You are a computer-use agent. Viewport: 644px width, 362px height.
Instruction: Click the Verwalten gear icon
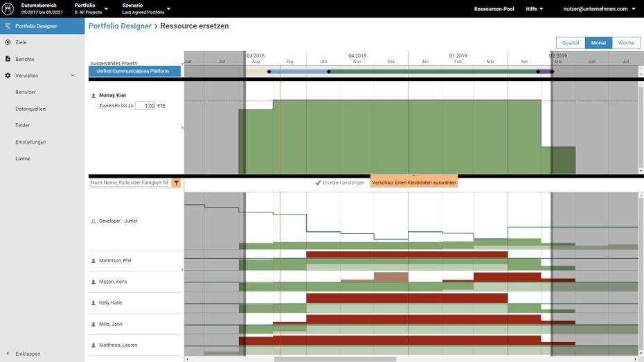point(8,75)
